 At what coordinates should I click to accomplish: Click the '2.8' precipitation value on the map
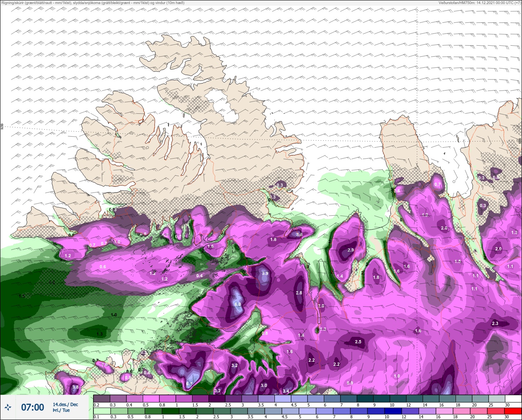click(299, 293)
